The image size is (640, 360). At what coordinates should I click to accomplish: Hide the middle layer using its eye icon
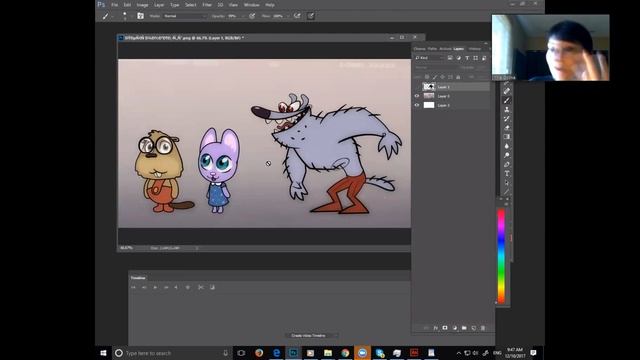point(417,96)
